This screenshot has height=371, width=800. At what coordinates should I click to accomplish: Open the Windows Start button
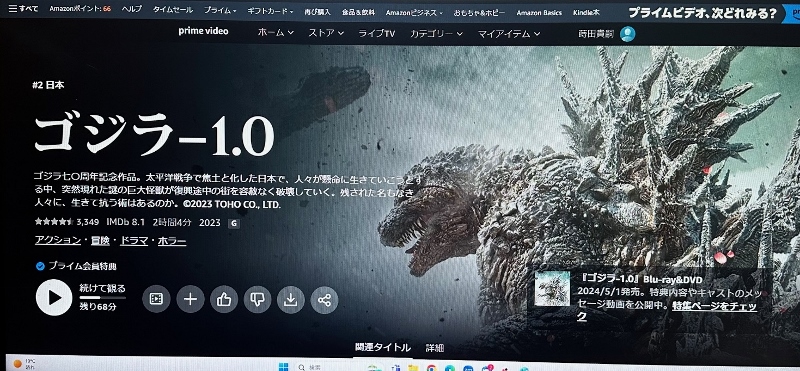(x=283, y=367)
